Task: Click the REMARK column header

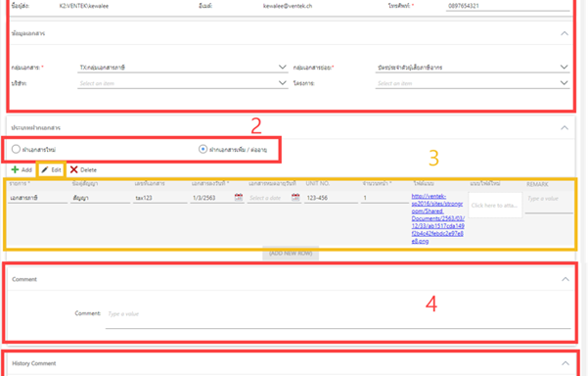Action: click(537, 184)
